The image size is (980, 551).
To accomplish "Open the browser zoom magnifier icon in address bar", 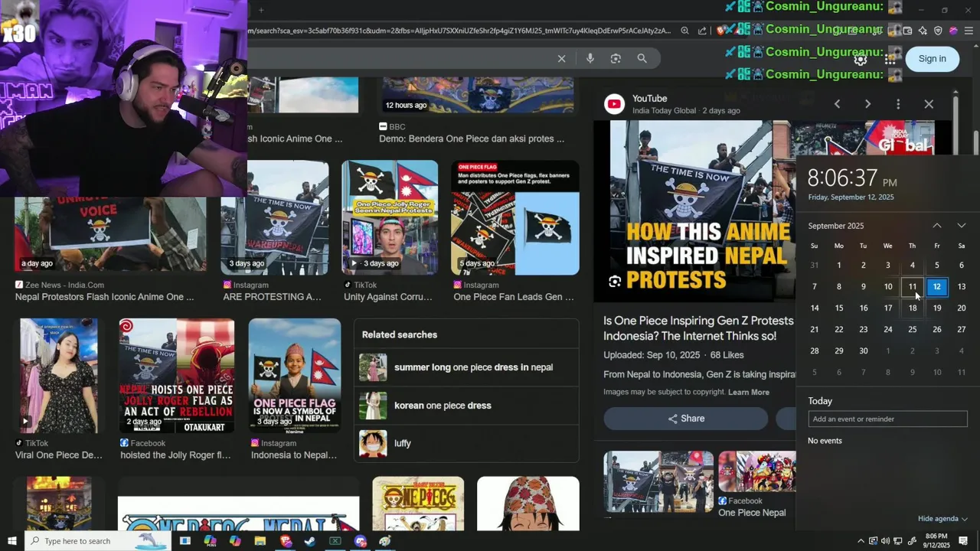I will (x=684, y=31).
